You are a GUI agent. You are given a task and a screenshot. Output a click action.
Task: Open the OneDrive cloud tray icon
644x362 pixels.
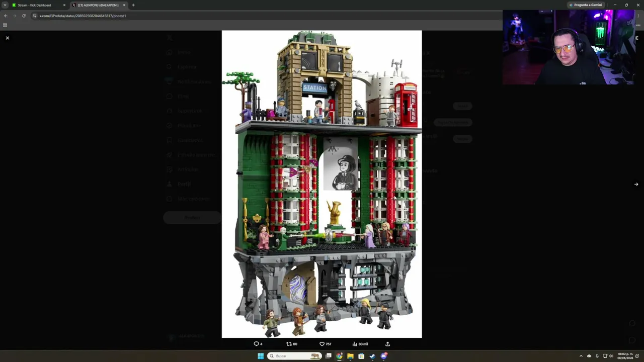tap(589, 356)
